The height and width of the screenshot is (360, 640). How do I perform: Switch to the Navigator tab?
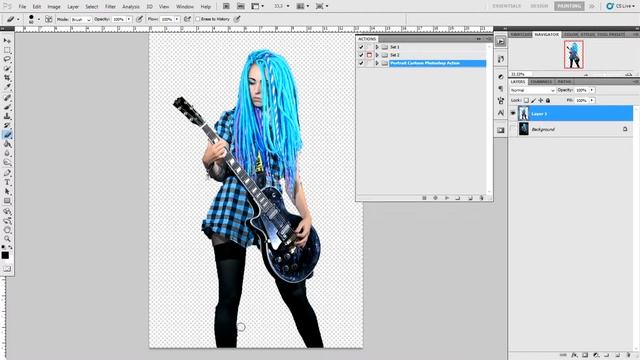(x=547, y=35)
